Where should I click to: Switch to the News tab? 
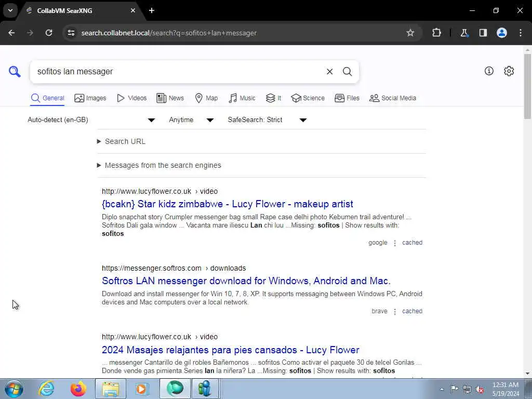point(170,98)
